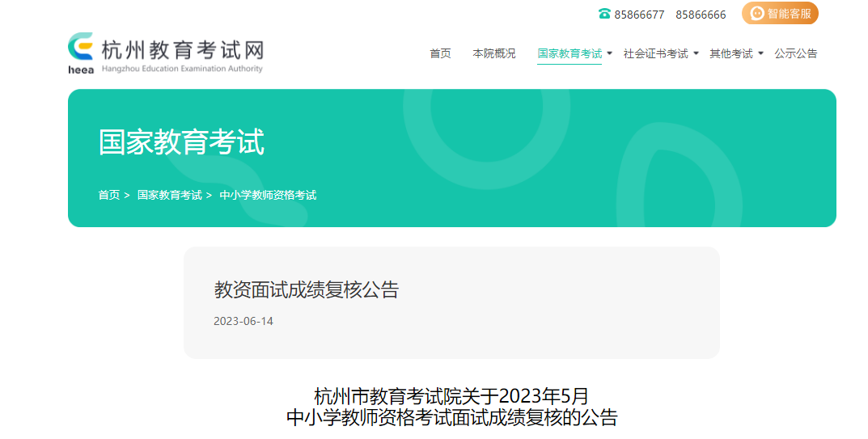Open the 公示公告 menu item
The height and width of the screenshot is (439, 868).
[x=795, y=53]
